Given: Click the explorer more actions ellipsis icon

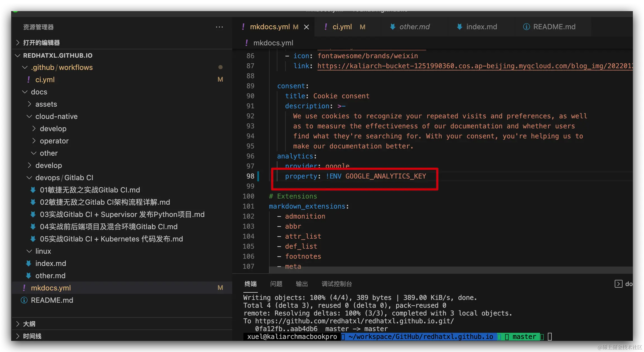Looking at the screenshot, I should [219, 27].
